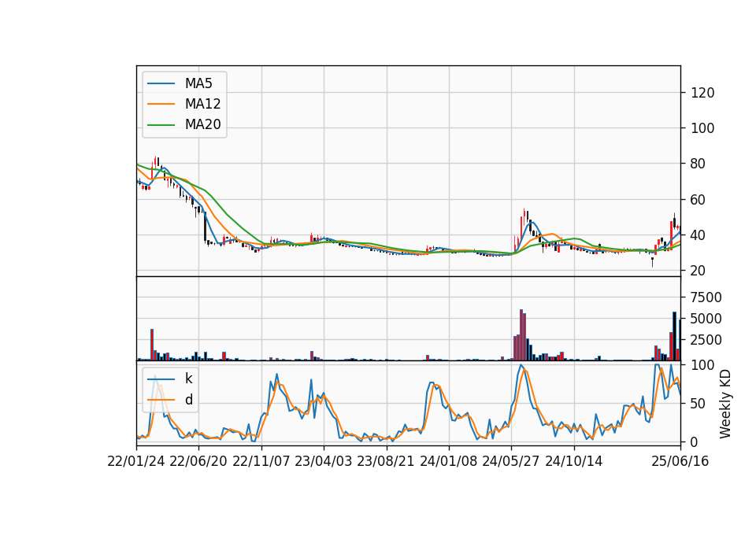The height and width of the screenshot is (543, 756).
Task: Click the 24/05/27 date tick label
Action: pos(511,461)
